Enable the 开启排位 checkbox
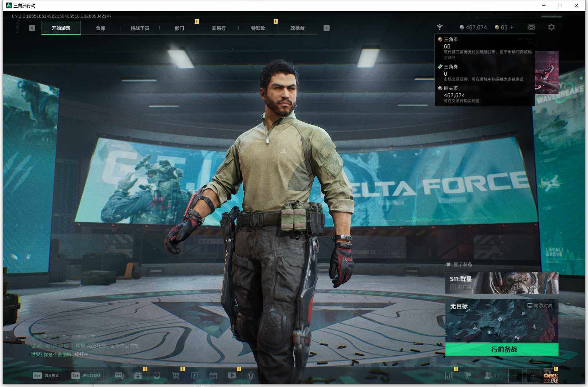Viewport: 588px width, 387px height. pyautogui.click(x=453, y=287)
